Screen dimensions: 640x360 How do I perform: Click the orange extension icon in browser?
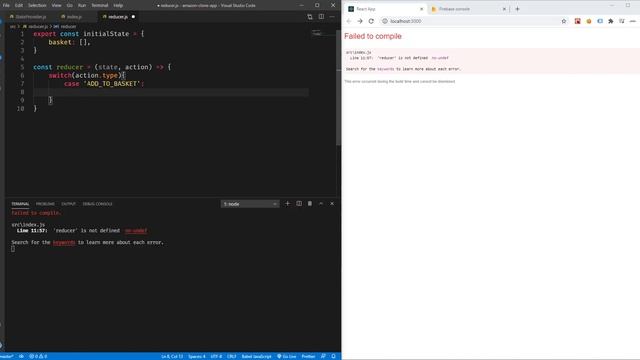589,21
